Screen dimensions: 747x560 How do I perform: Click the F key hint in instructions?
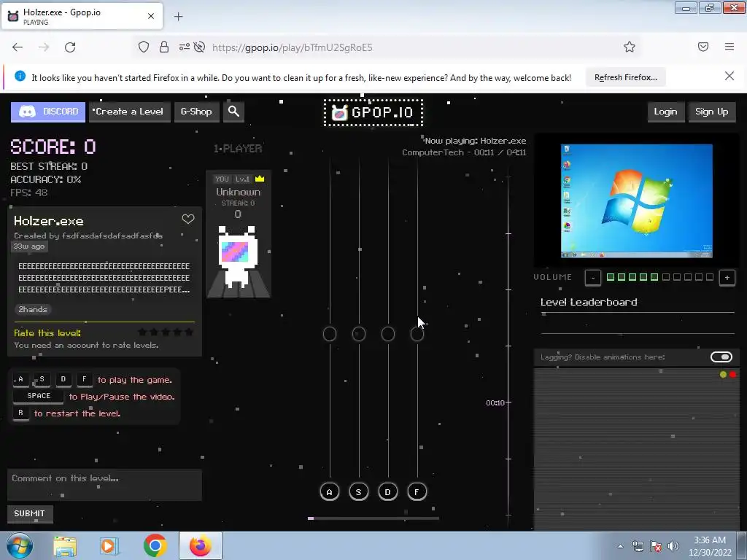click(85, 379)
